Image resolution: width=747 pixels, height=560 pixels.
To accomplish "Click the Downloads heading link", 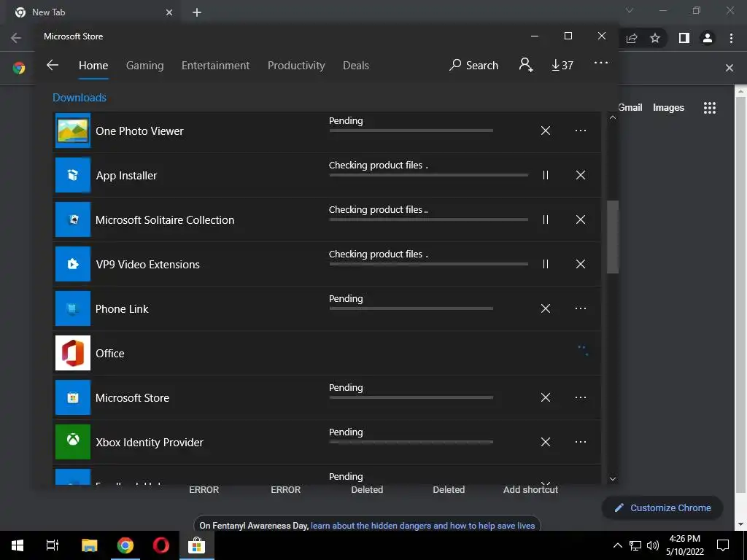I will click(80, 98).
